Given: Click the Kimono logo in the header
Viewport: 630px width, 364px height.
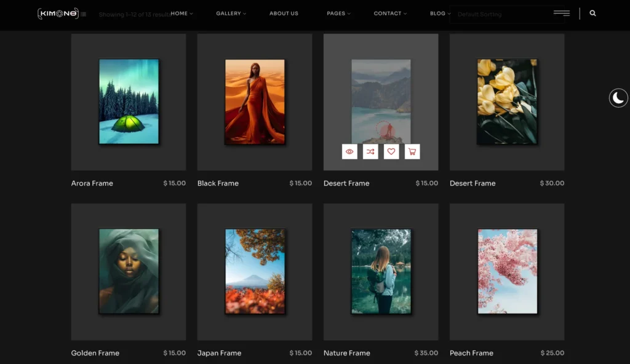Looking at the screenshot, I should click(57, 13).
